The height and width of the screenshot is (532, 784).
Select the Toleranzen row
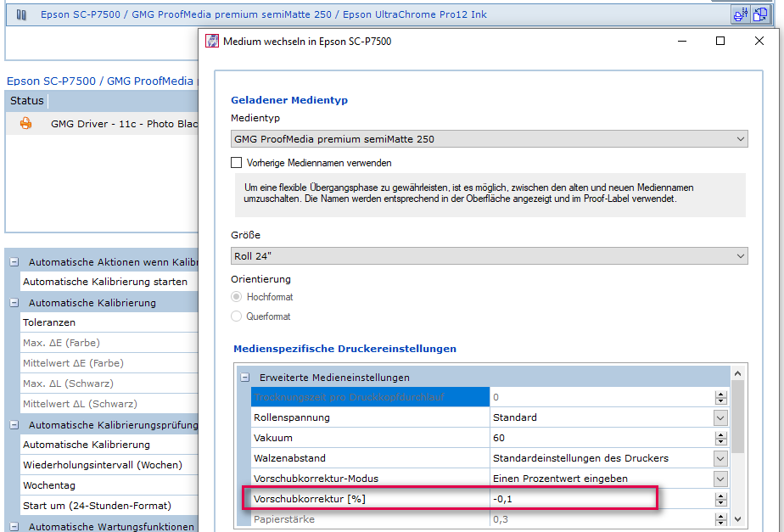[x=109, y=322]
